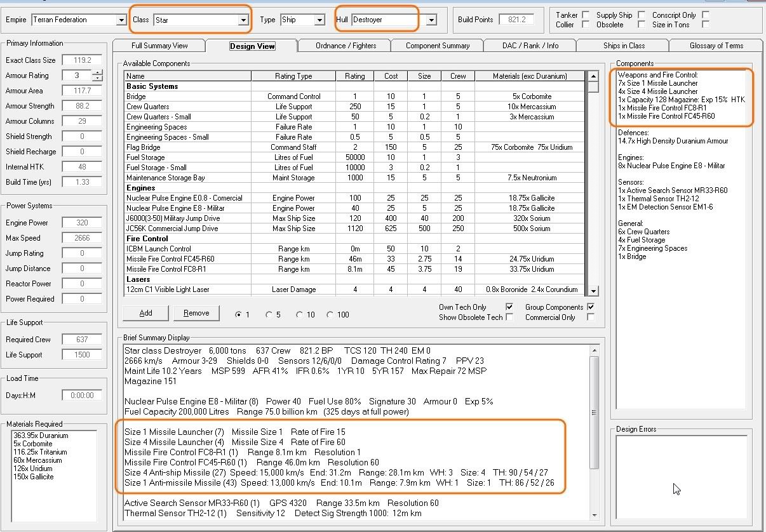Switch to the Full Summary View tab
Image resolution: width=766 pixels, height=532 pixels.
point(159,46)
